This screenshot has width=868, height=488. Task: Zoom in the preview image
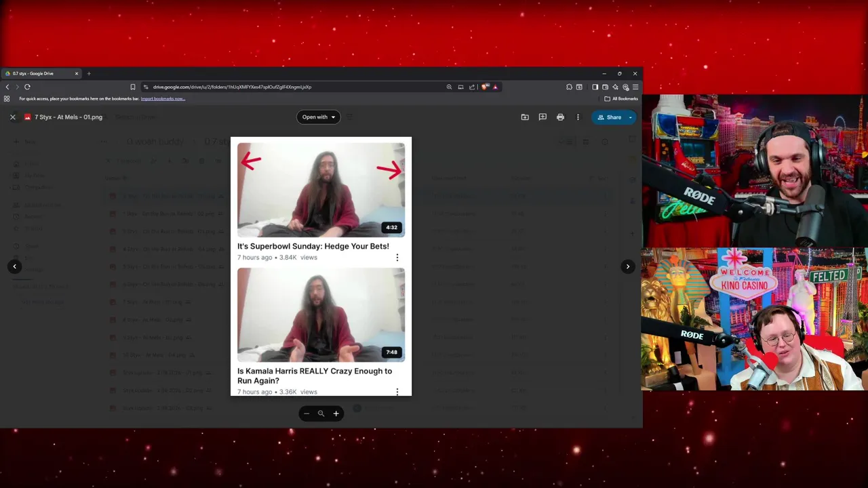click(x=336, y=413)
